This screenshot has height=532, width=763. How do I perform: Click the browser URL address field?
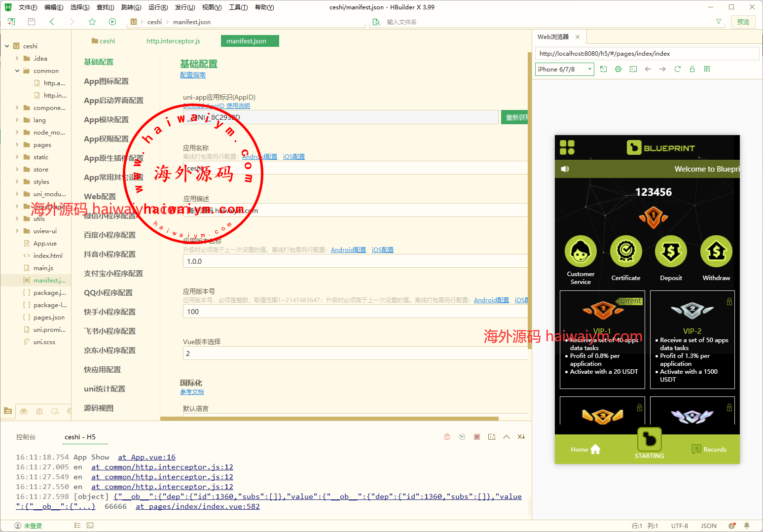(x=646, y=54)
